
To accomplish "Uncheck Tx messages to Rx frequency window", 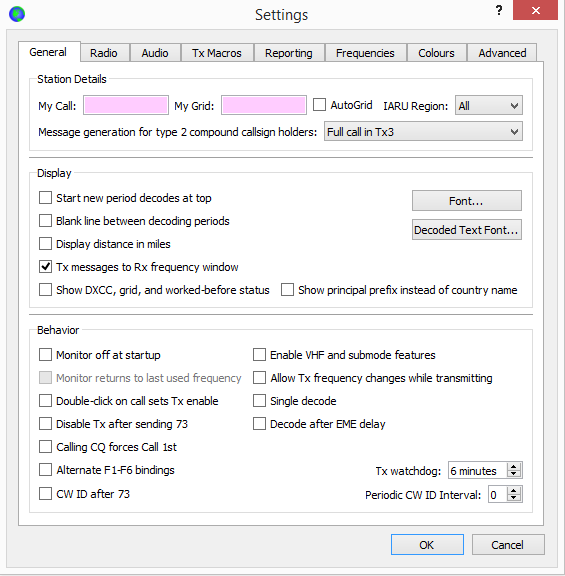I will tap(45, 267).
